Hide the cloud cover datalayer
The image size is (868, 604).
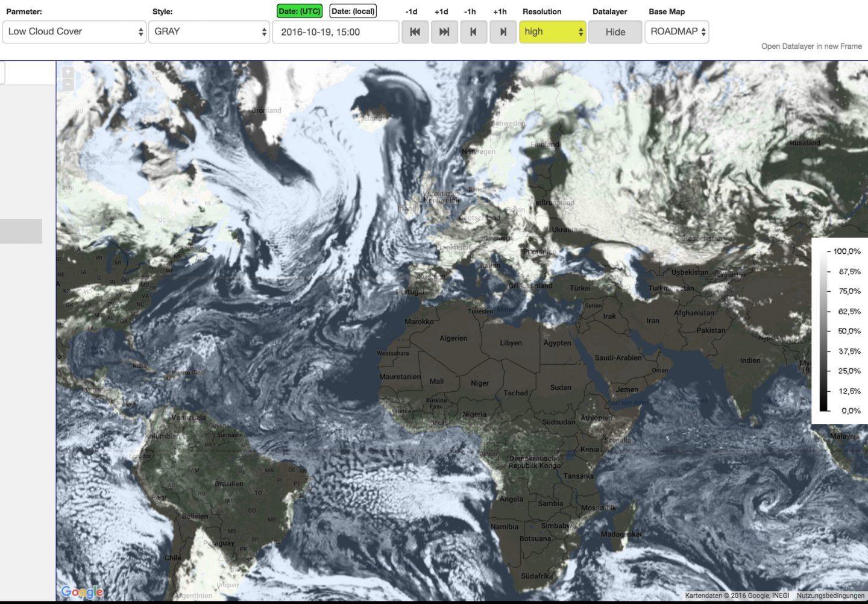(x=614, y=32)
